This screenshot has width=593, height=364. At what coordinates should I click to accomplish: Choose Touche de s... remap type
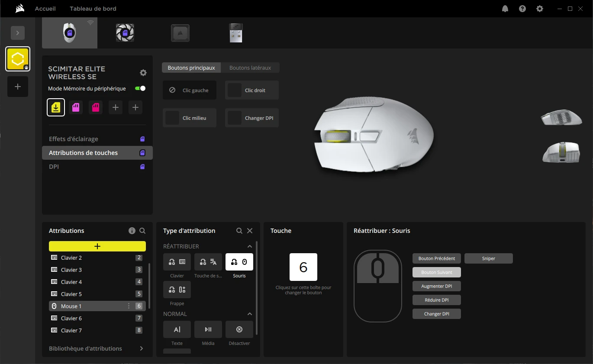coord(208,262)
